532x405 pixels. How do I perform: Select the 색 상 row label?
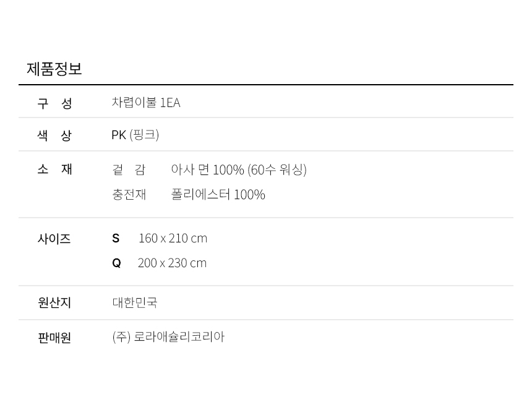[54, 135]
